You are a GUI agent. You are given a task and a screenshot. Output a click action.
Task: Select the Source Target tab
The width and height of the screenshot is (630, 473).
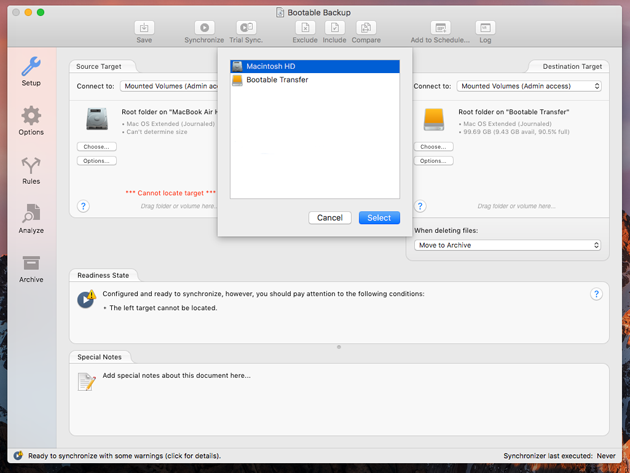(x=99, y=66)
